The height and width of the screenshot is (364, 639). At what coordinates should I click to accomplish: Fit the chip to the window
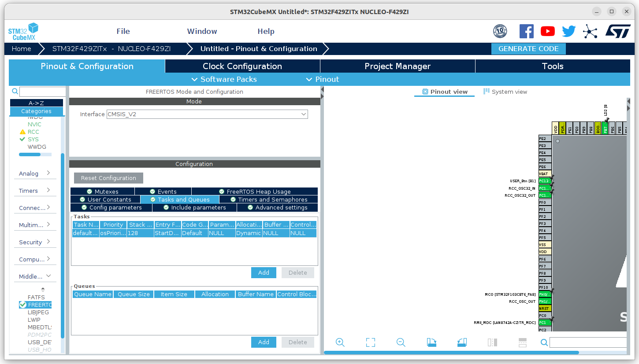click(x=371, y=342)
